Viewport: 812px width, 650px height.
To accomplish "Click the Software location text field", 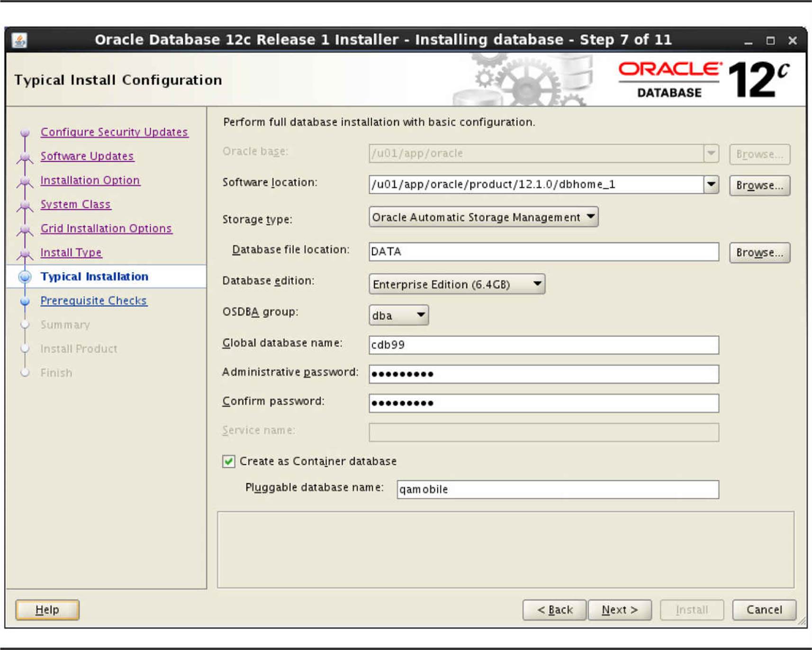I will coord(536,185).
